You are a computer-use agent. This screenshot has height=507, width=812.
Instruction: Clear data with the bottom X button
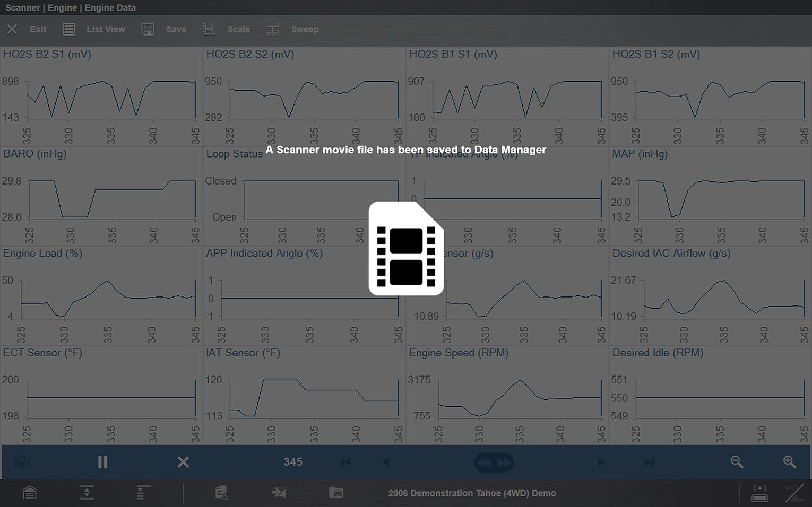[183, 462]
